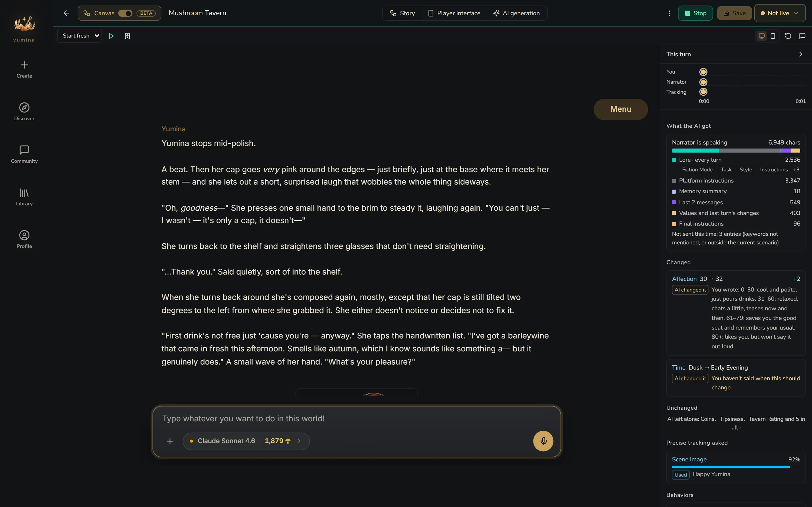The width and height of the screenshot is (812, 507).
Task: Click the microphone voice input button
Action: [543, 441]
